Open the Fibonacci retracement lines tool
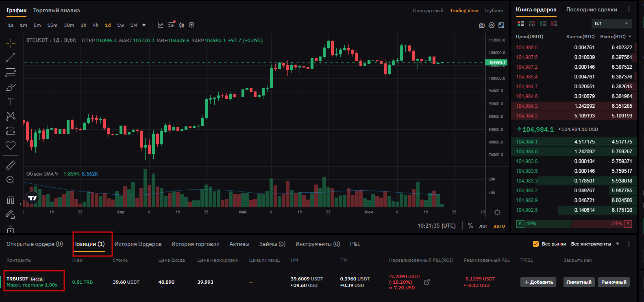This screenshot has width=644, height=302. 11,73
